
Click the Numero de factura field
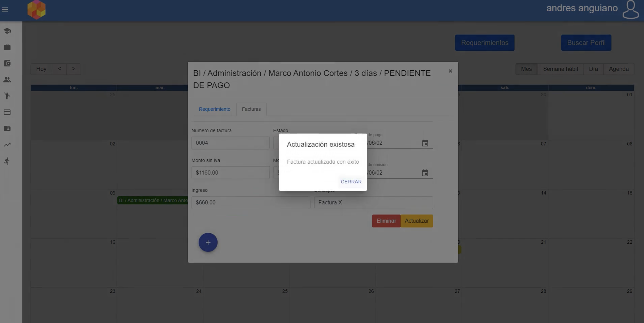[x=230, y=143]
